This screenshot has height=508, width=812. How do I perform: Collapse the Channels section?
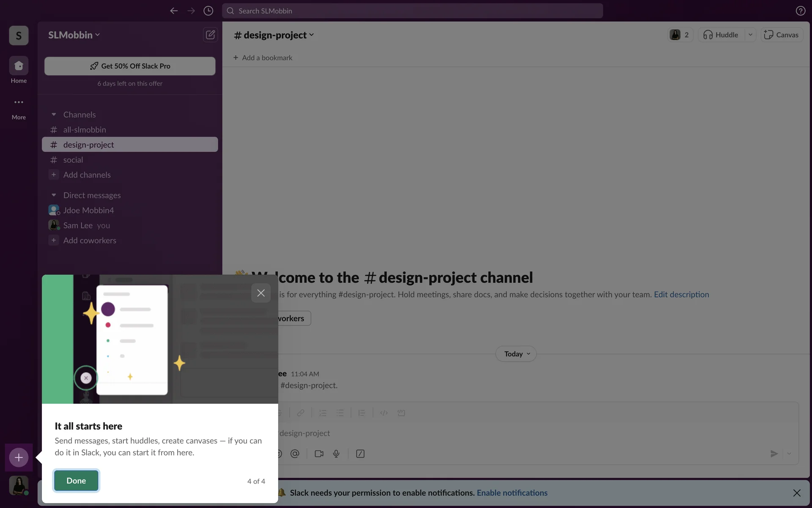pyautogui.click(x=54, y=115)
